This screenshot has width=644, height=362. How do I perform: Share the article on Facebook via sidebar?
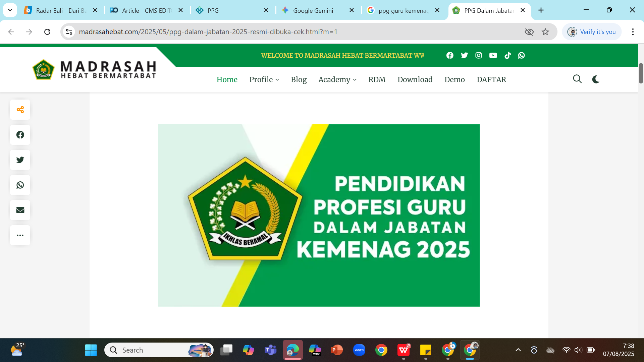pyautogui.click(x=20, y=135)
